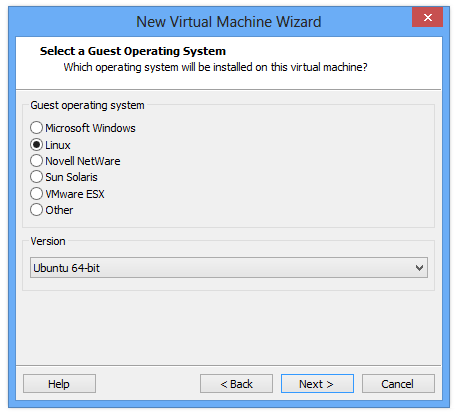Pick the Sun Solaris radio button
459x417 pixels.
point(36,177)
